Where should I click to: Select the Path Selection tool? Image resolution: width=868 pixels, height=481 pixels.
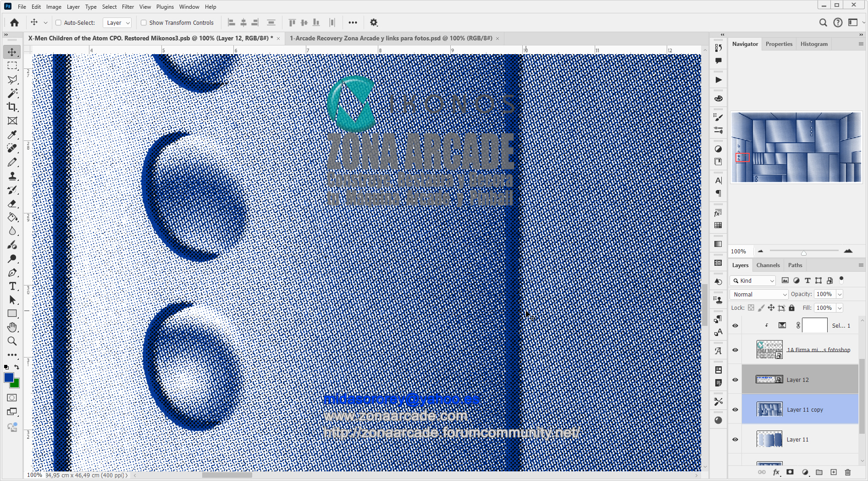[x=12, y=300]
